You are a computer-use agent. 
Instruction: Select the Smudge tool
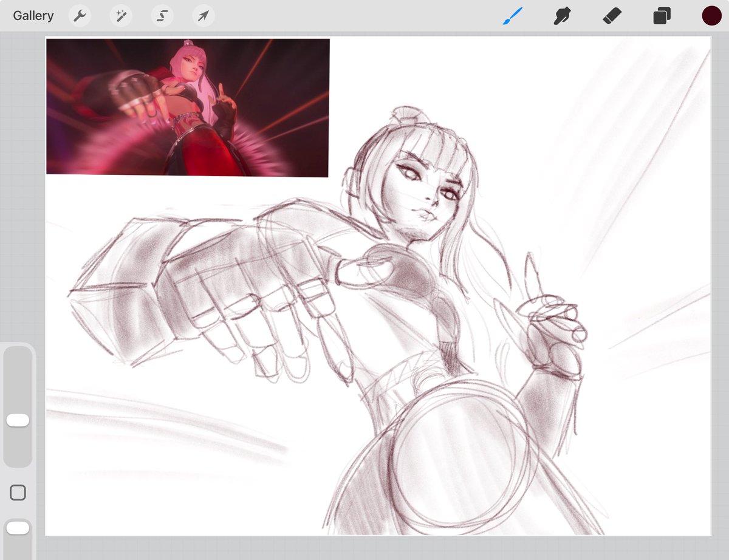pyautogui.click(x=562, y=16)
